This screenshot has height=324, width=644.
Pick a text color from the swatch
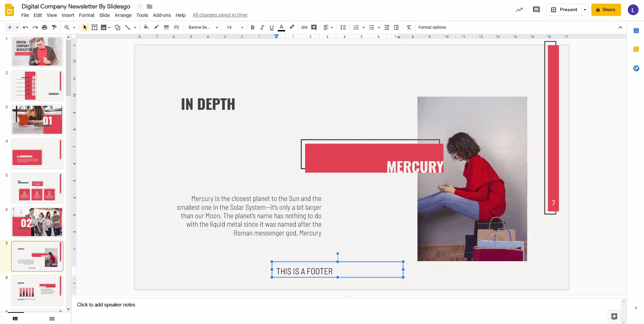coord(281,27)
